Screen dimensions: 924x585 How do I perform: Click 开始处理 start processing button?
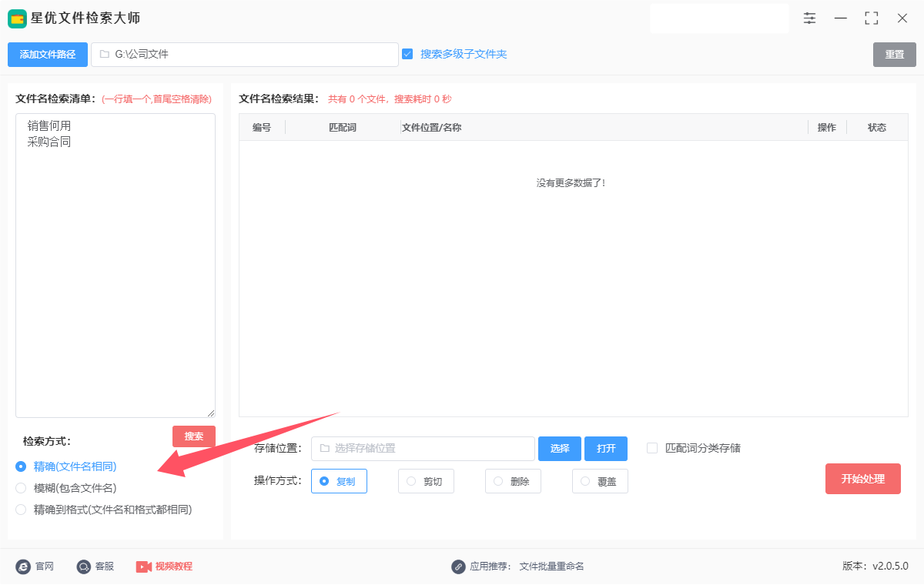(x=863, y=479)
